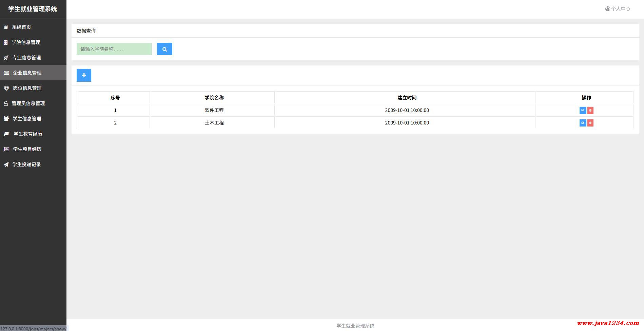This screenshot has height=331, width=644.
Task: Click the 建立时间 column header
Action: (x=407, y=98)
